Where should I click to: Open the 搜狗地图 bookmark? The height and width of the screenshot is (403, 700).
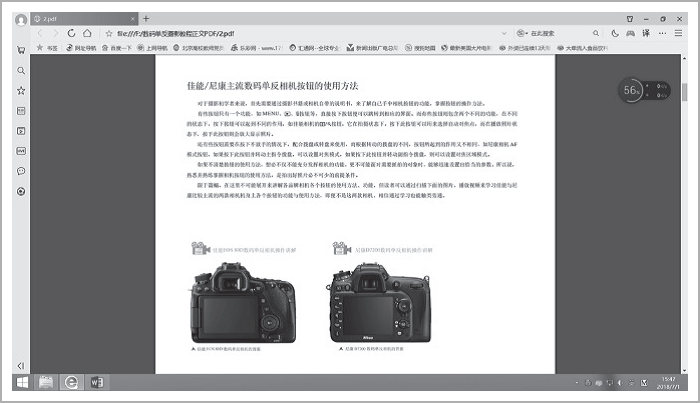point(420,48)
